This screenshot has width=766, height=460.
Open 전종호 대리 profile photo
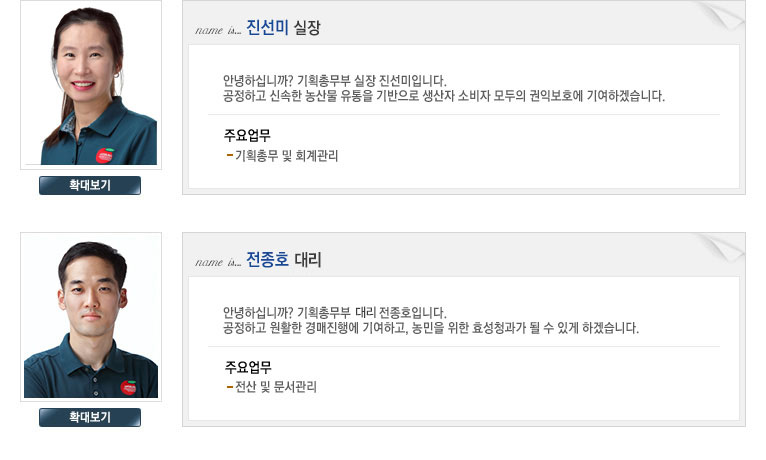point(91,317)
